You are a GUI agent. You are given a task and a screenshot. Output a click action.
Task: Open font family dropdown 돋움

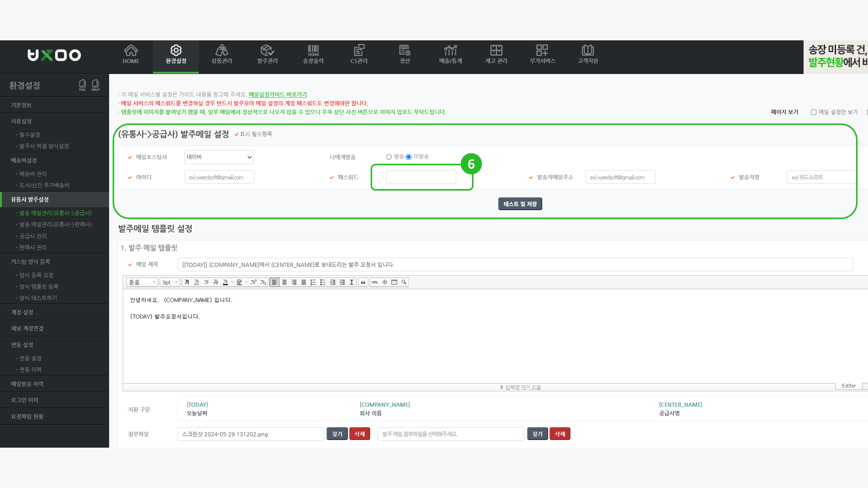tap(142, 282)
